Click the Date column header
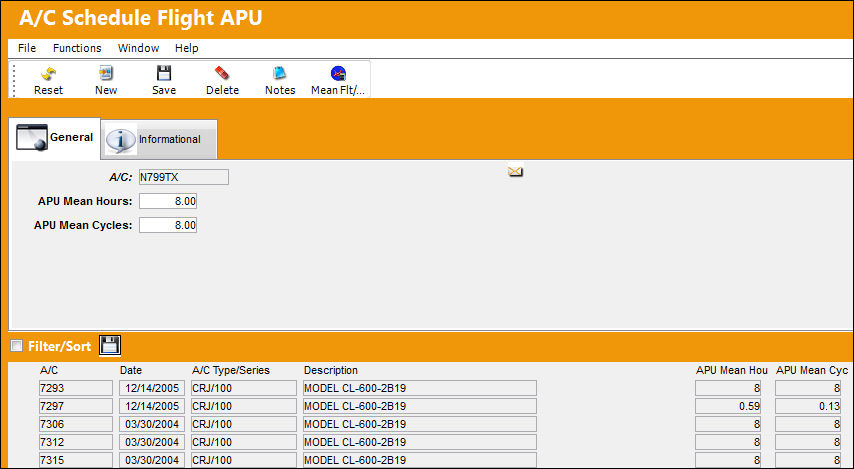This screenshot has width=854, height=469. tap(131, 370)
